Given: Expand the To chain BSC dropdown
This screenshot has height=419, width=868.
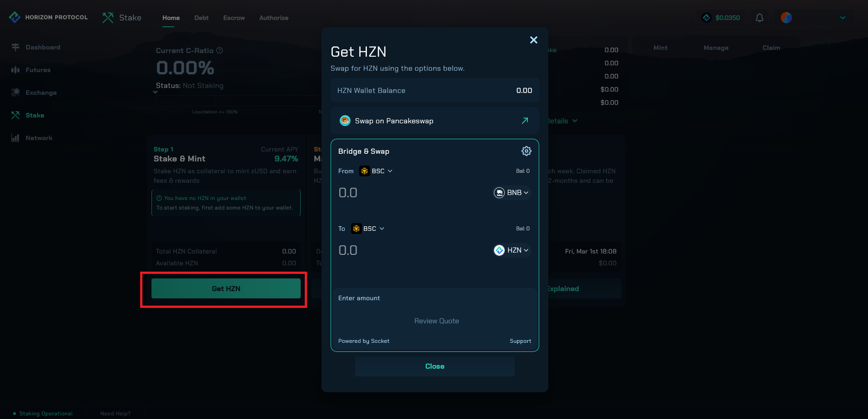Looking at the screenshot, I should coord(368,229).
